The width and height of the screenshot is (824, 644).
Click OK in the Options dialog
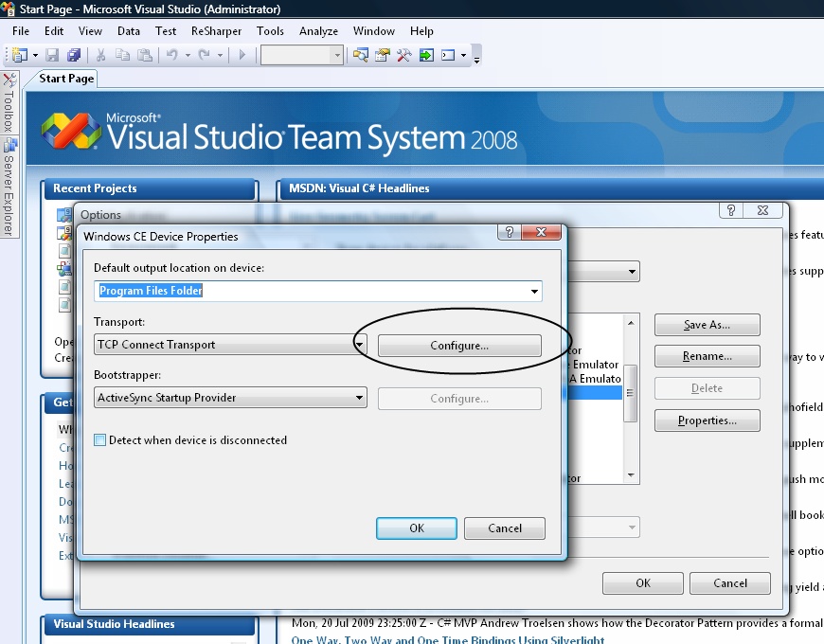click(643, 583)
